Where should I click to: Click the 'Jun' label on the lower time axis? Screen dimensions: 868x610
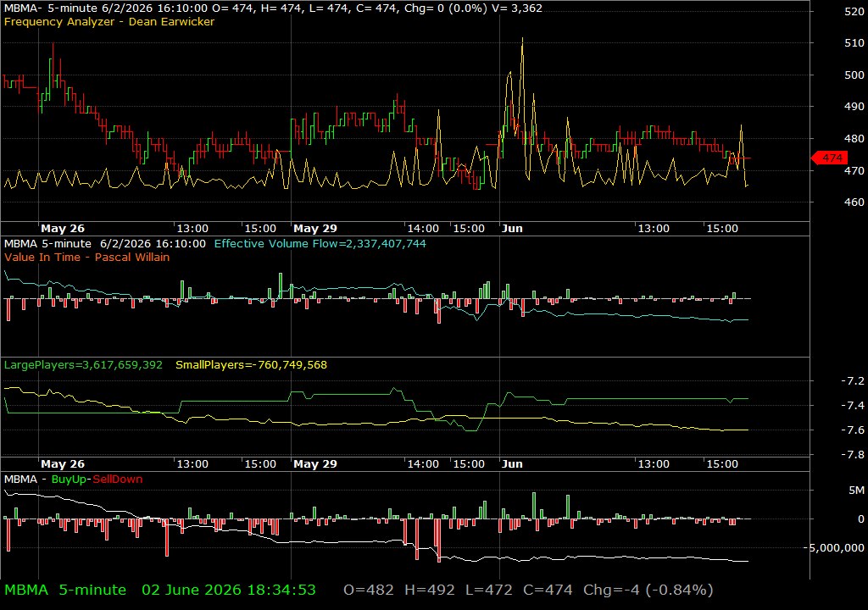[512, 464]
